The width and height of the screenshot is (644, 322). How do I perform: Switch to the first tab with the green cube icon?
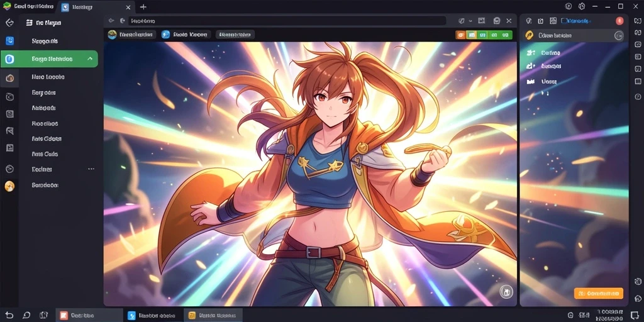click(x=28, y=6)
